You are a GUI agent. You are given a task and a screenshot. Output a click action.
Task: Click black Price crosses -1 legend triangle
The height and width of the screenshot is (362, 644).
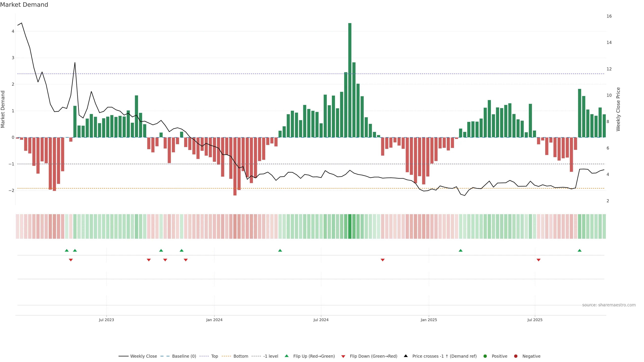pos(406,356)
